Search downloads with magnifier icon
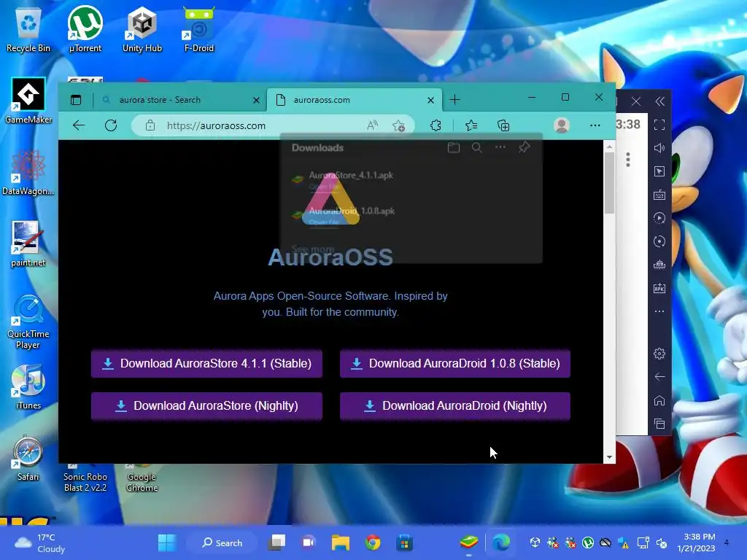Screen dimensions: 747x560 (477, 147)
